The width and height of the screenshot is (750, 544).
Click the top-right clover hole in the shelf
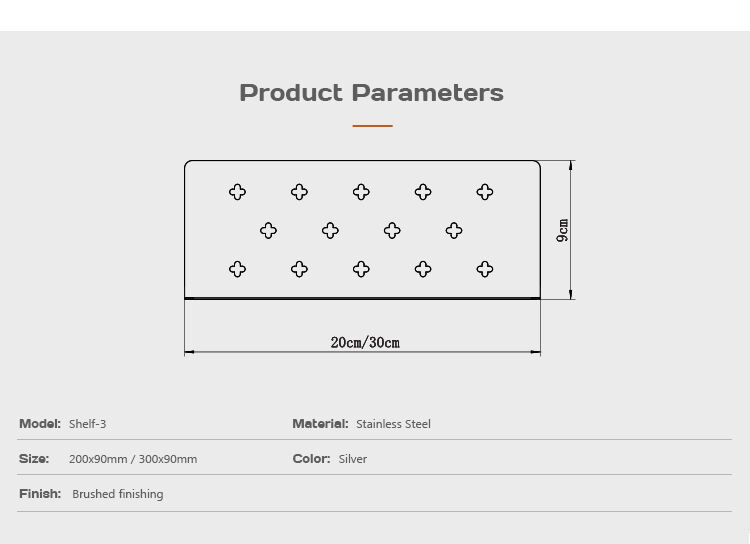[x=485, y=192]
